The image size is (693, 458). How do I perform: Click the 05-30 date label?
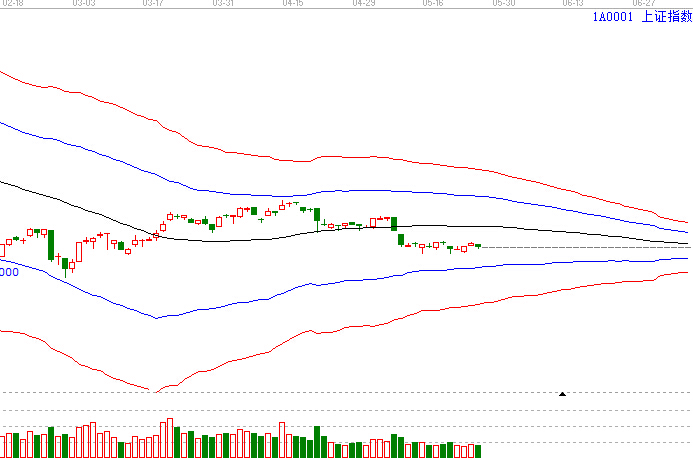pos(504,4)
